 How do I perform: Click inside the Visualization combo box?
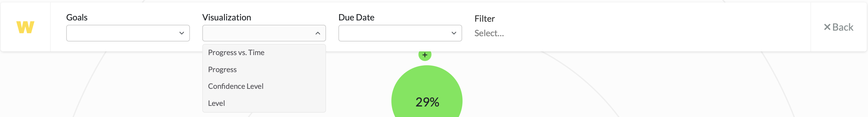click(264, 33)
